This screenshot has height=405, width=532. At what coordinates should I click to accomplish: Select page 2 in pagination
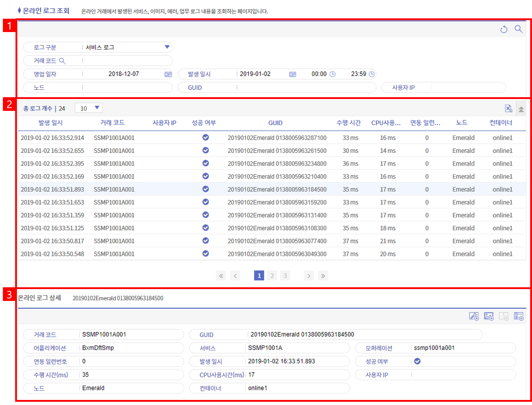tap(272, 276)
